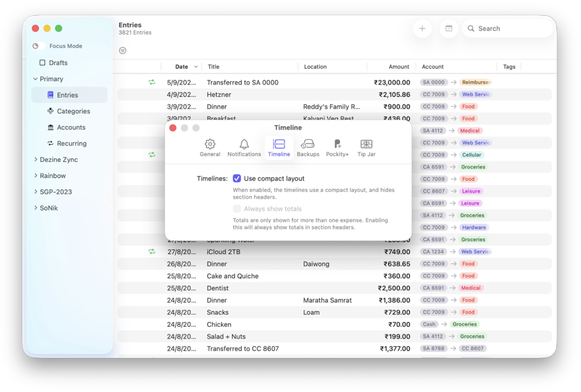The width and height of the screenshot is (581, 392).
Task: Click the SA 8788 account badge
Action: tap(433, 348)
